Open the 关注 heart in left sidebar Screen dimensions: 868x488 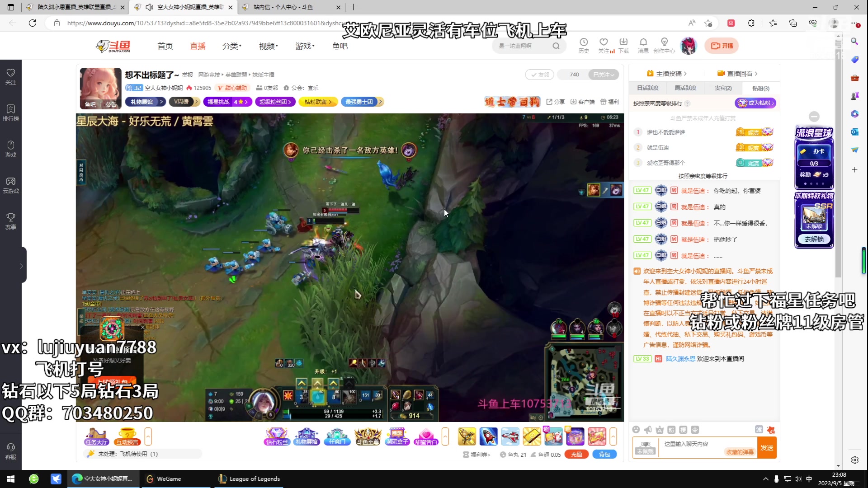pyautogui.click(x=11, y=76)
